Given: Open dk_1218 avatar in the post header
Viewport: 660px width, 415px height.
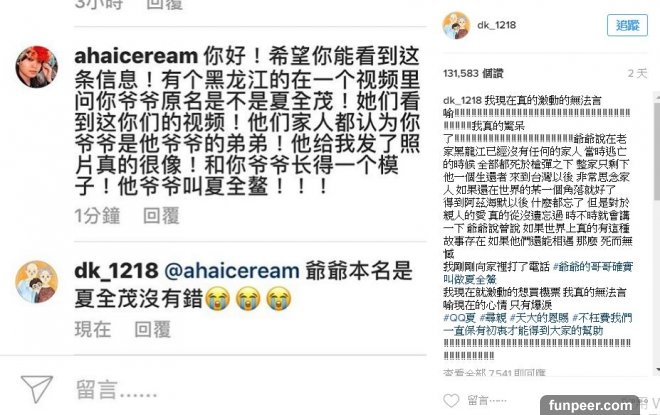Looking at the screenshot, I should click(x=456, y=25).
